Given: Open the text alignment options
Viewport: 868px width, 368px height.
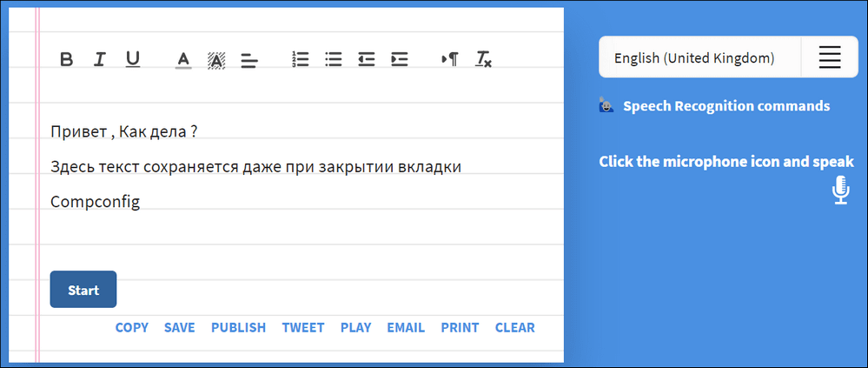Looking at the screenshot, I should [249, 60].
